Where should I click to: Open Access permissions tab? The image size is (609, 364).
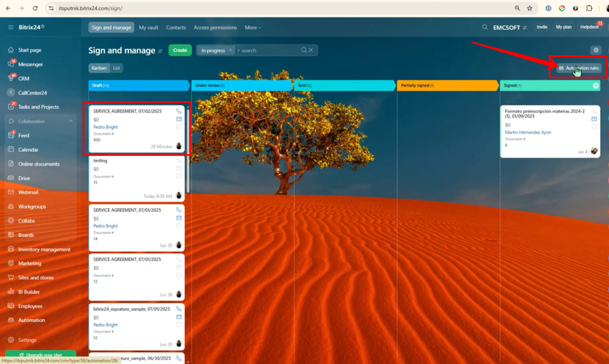coord(215,28)
